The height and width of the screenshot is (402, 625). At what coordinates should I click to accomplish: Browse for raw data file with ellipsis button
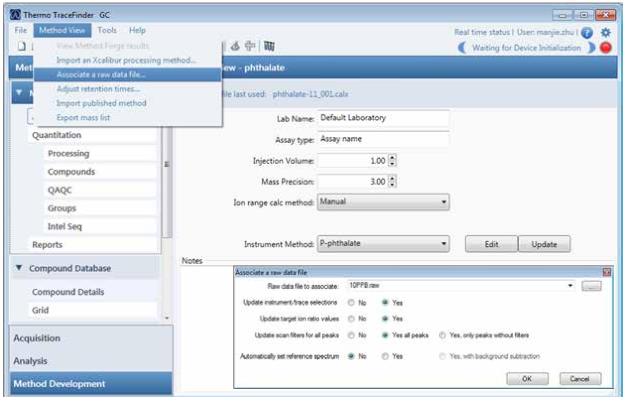point(591,286)
